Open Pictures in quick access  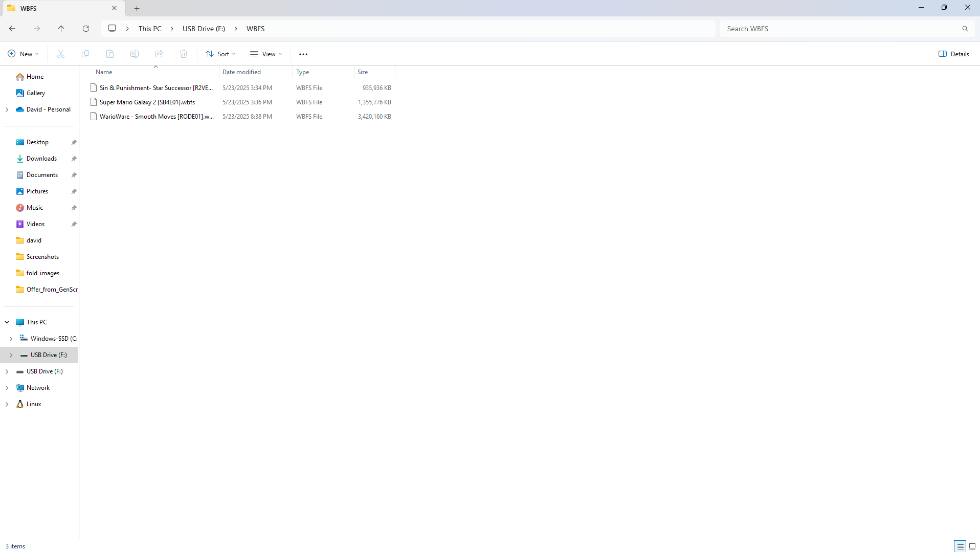(37, 191)
